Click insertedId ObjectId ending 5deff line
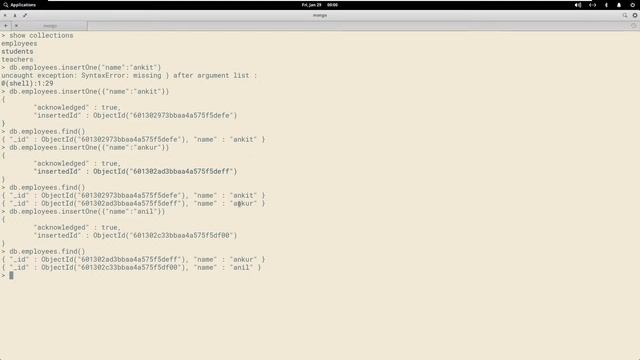 [x=135, y=171]
